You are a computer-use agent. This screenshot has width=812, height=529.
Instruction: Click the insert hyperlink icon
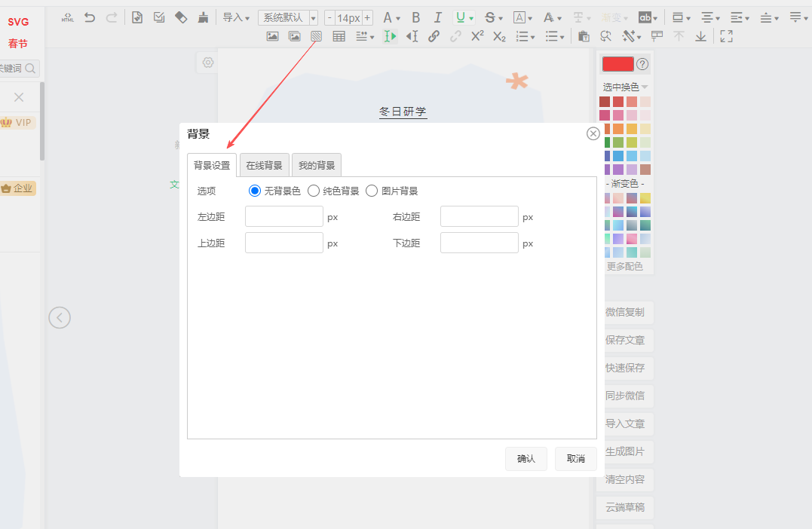coord(434,36)
